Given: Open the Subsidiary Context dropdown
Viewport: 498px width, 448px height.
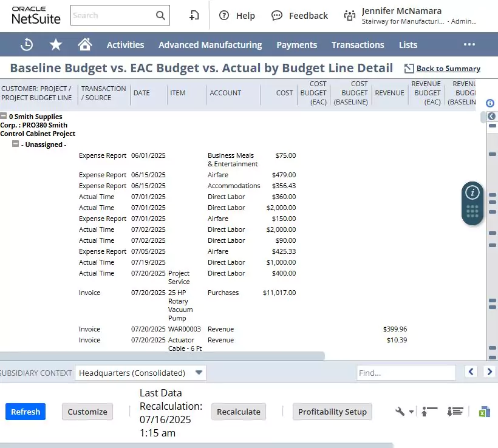Looking at the screenshot, I should pyautogui.click(x=141, y=373).
